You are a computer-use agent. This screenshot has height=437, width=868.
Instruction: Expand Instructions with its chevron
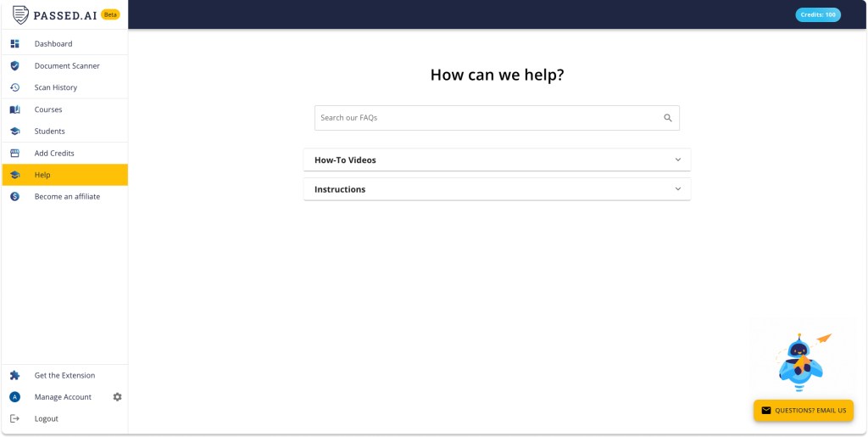[678, 189]
